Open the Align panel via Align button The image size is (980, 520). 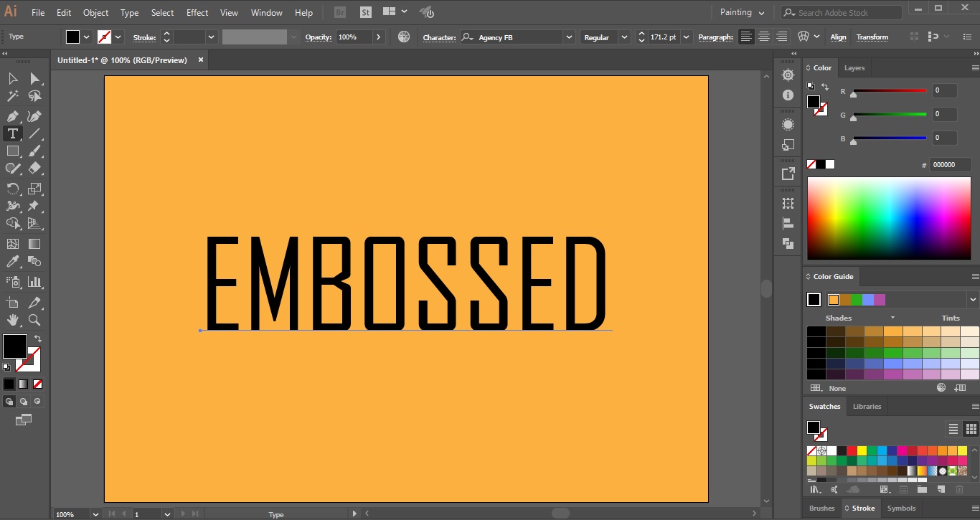(x=838, y=37)
